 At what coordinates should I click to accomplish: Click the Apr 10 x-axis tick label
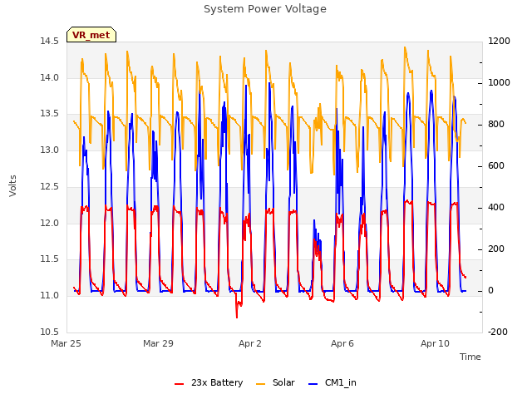(435, 343)
